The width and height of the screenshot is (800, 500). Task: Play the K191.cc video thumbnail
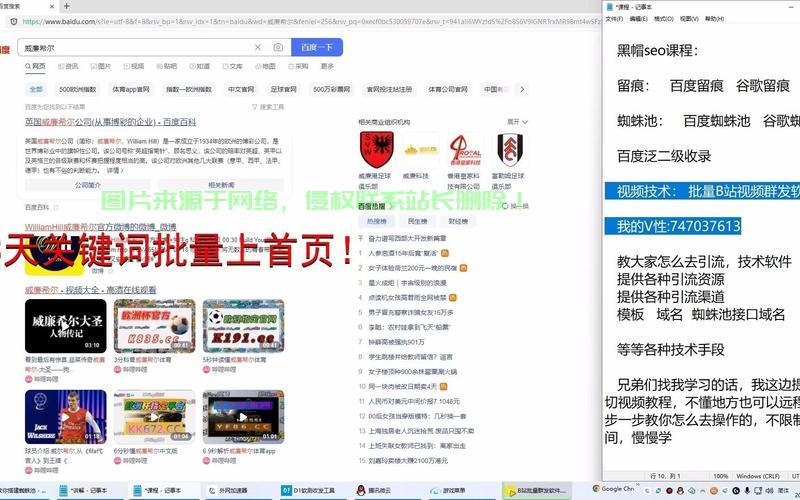point(243,326)
